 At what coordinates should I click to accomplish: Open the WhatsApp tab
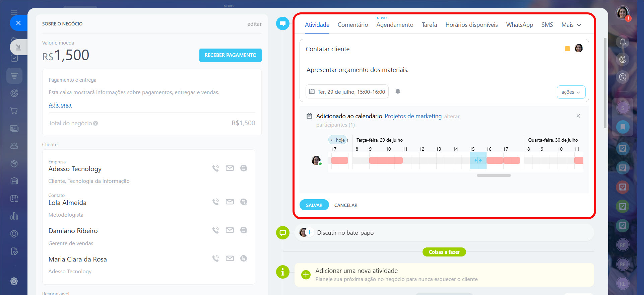pos(519,25)
